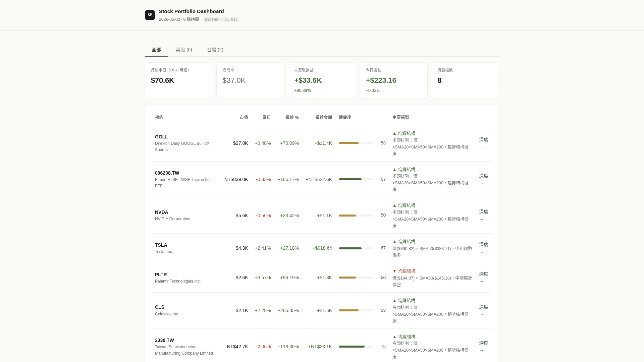
Task: Click NVIDIA Corporation company name
Action: (x=172, y=219)
